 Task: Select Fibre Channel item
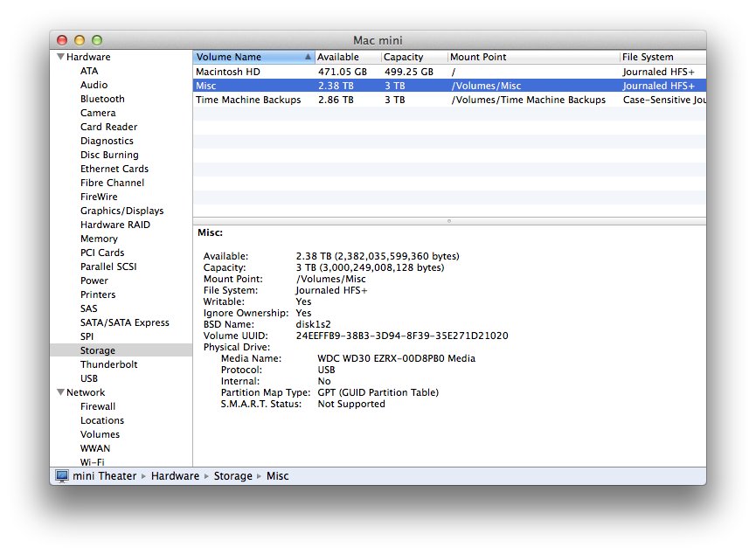click(x=113, y=183)
